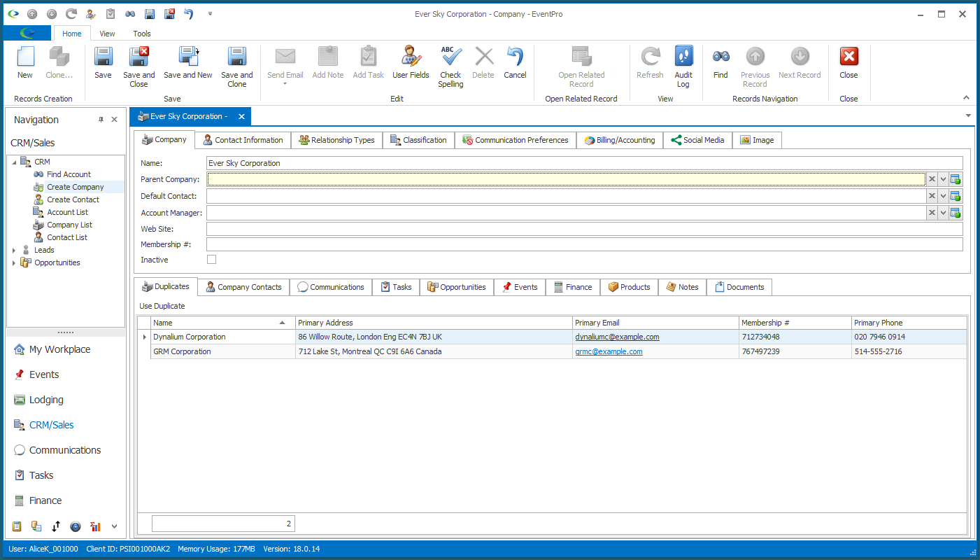Click the blue globe icon in navigation footer
980x560 pixels.
pyautogui.click(x=76, y=526)
